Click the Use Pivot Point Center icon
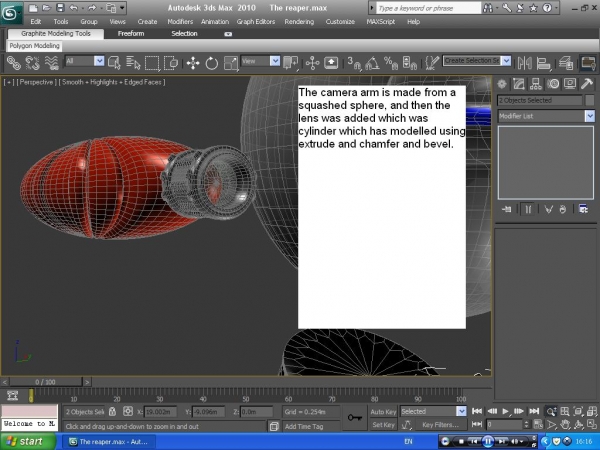 pyautogui.click(x=290, y=63)
